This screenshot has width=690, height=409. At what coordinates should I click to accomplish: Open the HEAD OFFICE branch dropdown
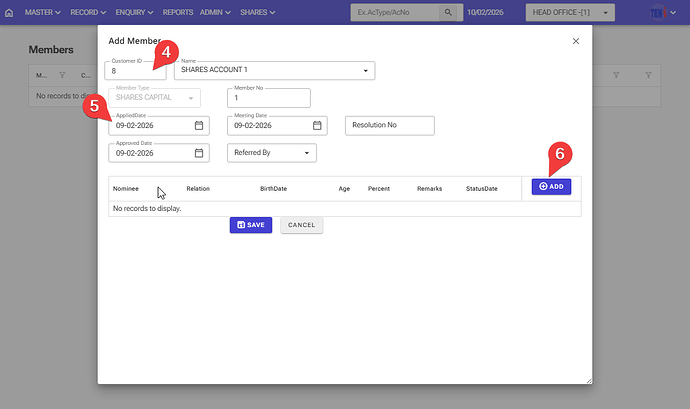tap(570, 12)
